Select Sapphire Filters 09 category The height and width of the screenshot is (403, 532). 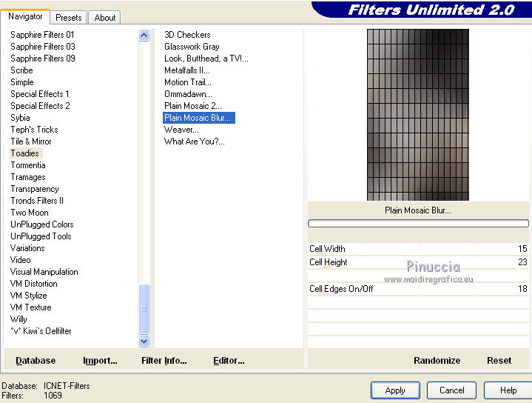tap(43, 59)
